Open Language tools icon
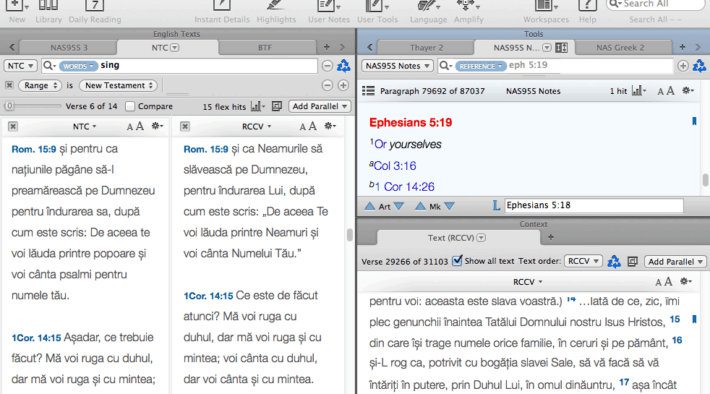Screen dimensions: 710x394 (x=428, y=12)
